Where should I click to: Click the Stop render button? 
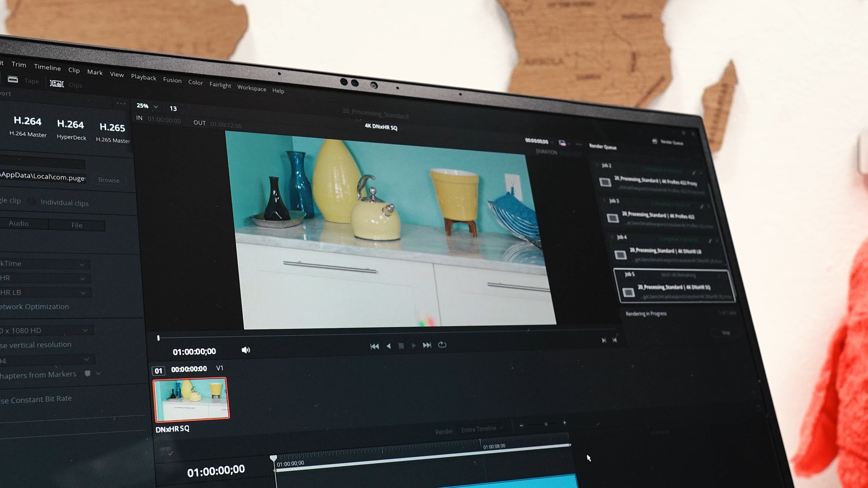726,333
